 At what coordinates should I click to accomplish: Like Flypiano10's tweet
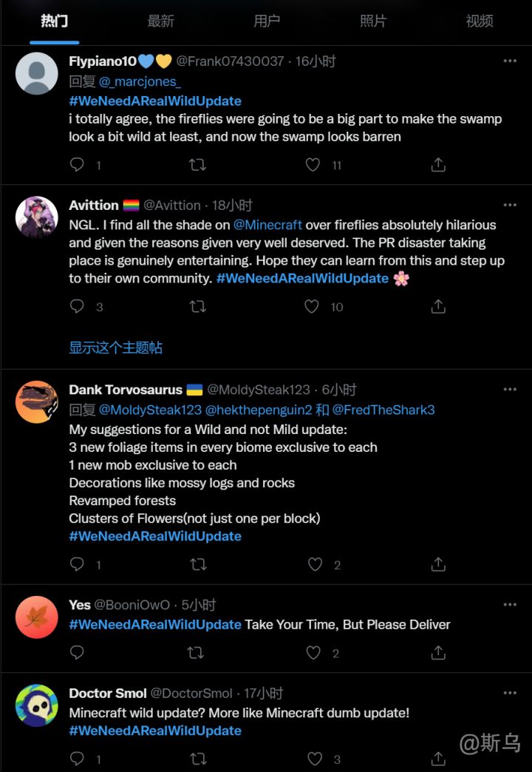(313, 165)
